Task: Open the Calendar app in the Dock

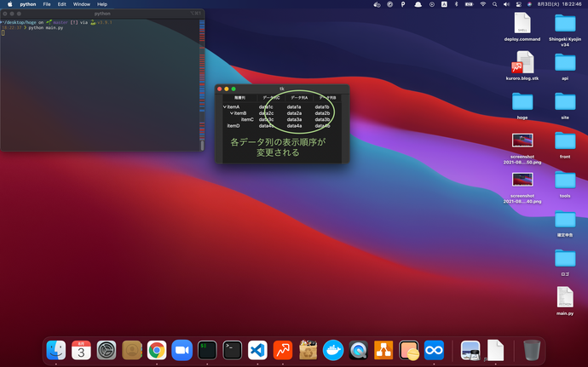Action: pos(81,350)
